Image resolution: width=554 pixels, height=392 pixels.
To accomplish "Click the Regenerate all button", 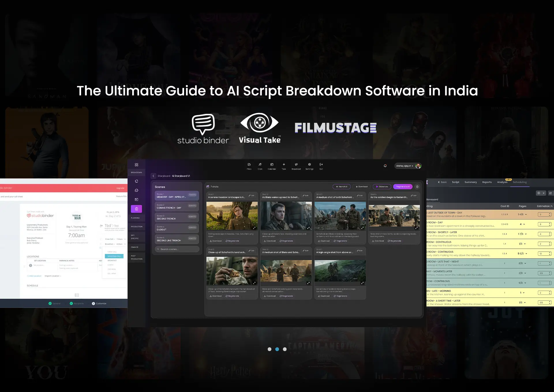I will point(403,187).
